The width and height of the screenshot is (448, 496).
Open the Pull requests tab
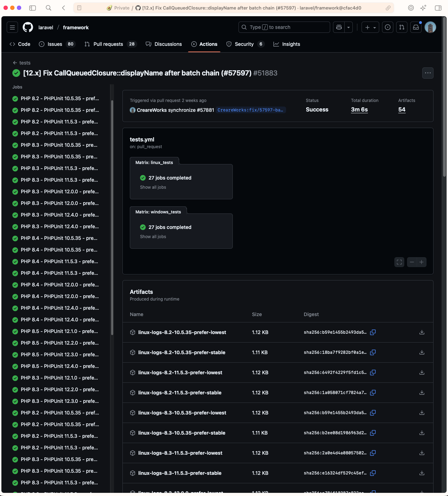click(110, 44)
